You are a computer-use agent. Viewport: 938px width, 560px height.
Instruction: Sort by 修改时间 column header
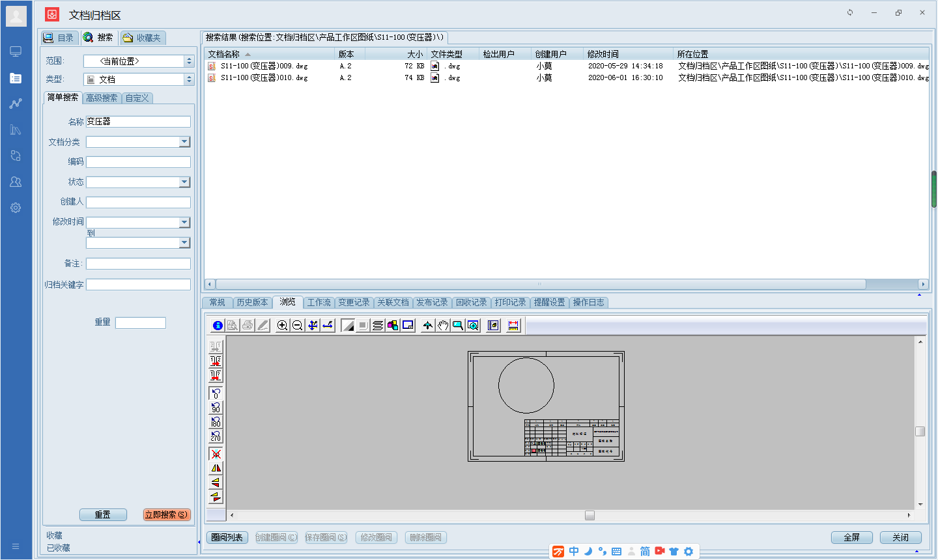(x=628, y=54)
